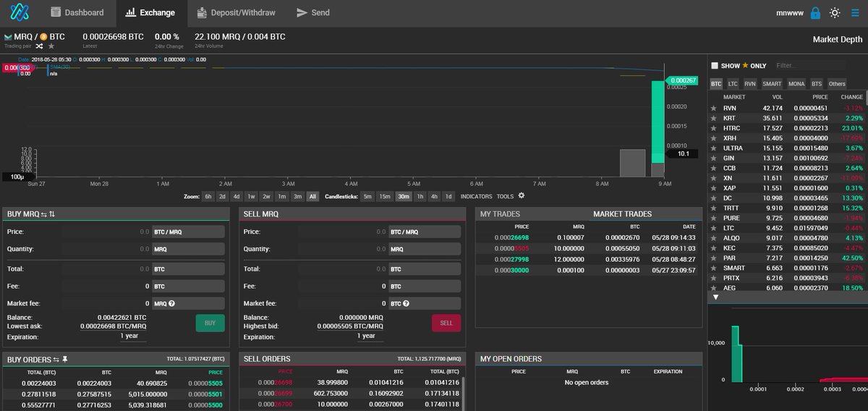Screen dimensions: 868x411
Task: Click the exchange logo icon in top-left
Action: [x=19, y=13]
